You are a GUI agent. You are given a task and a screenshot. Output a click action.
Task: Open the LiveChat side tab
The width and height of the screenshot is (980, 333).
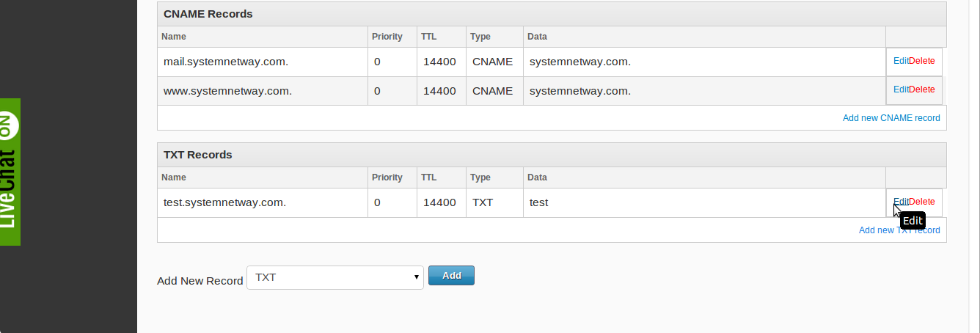coord(10,172)
